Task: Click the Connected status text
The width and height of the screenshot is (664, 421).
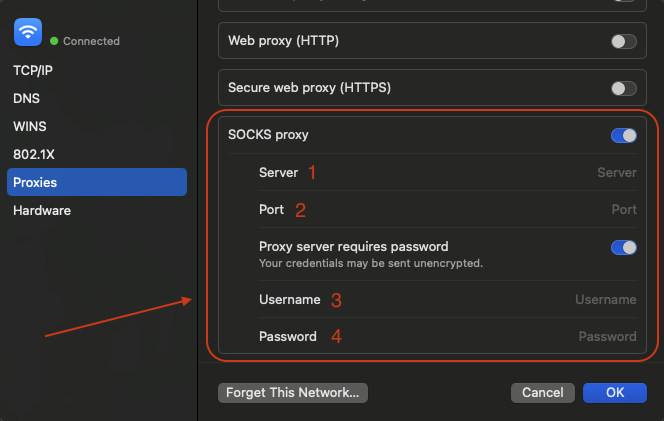Action: pos(91,42)
